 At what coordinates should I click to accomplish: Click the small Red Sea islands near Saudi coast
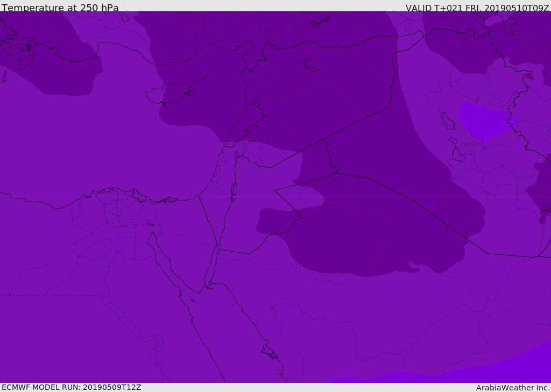269,353
